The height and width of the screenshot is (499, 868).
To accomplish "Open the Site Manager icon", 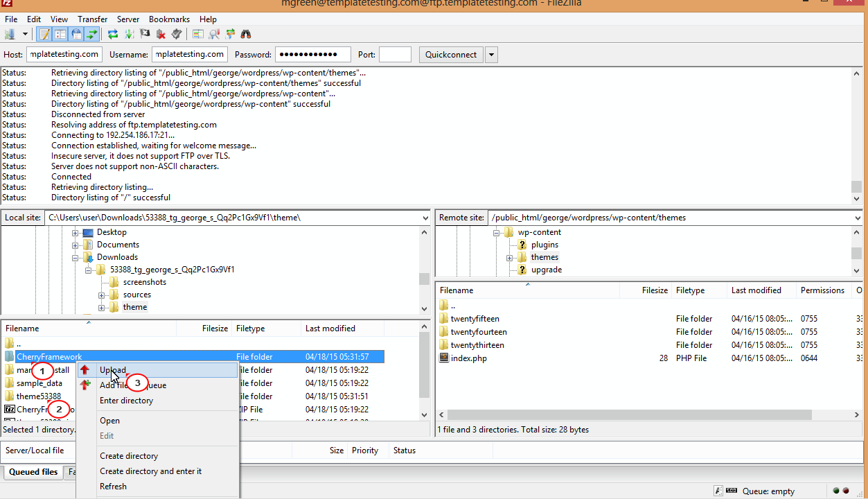I will coord(10,34).
